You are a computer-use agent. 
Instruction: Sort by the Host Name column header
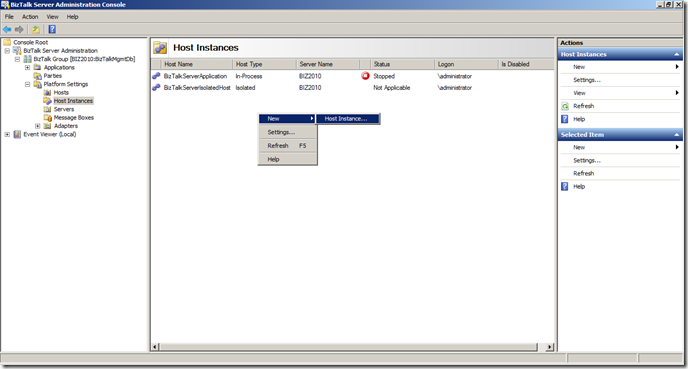click(197, 64)
